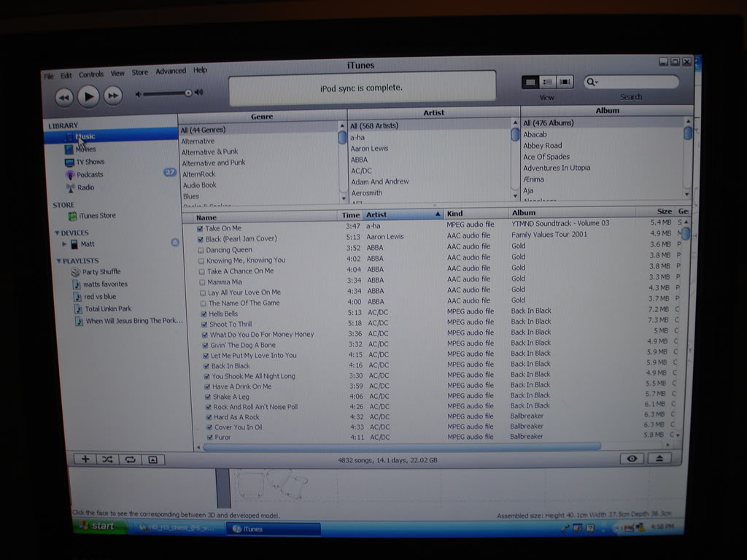Collapse the PLAYLISTS section

[59, 261]
